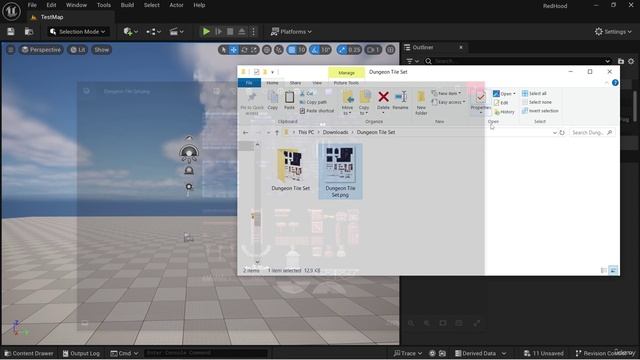
Task: Toggle world/local coordinate system globe icon
Action: 267,50
